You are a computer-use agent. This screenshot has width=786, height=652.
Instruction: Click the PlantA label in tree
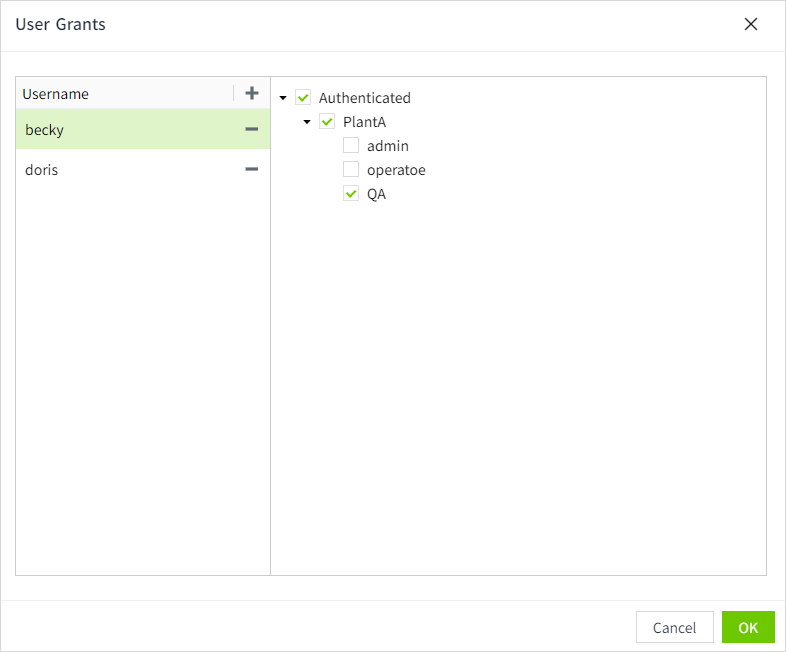click(x=364, y=122)
